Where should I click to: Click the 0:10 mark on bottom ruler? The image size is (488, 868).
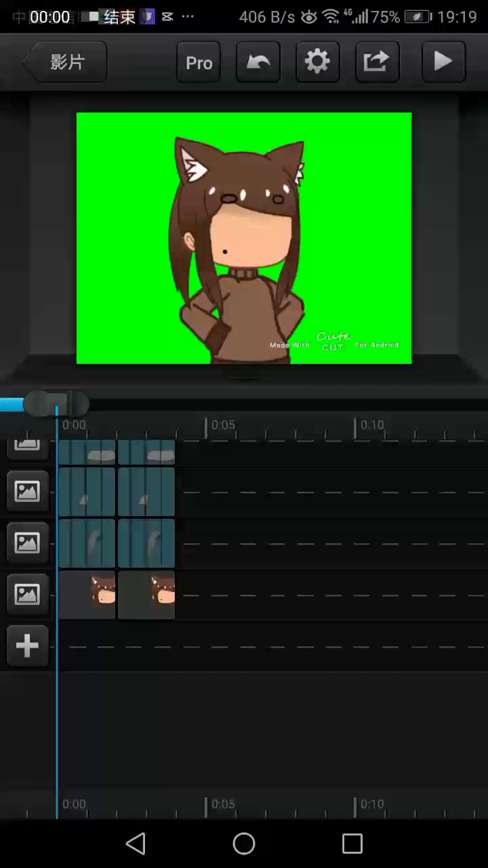point(372,804)
